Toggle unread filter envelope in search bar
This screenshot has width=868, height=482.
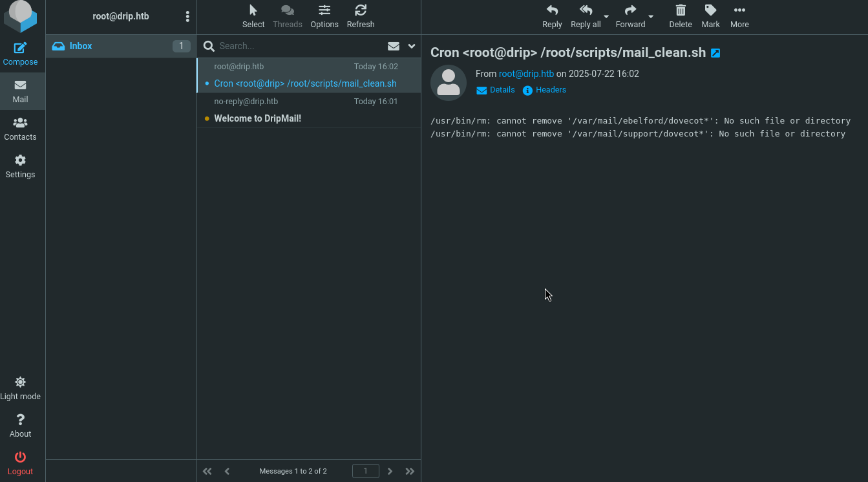click(393, 46)
